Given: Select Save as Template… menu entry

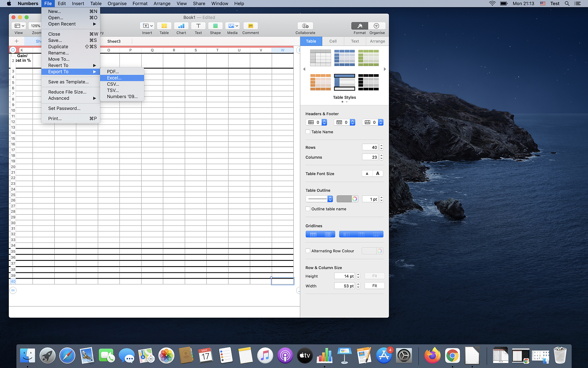Looking at the screenshot, I should (x=69, y=82).
